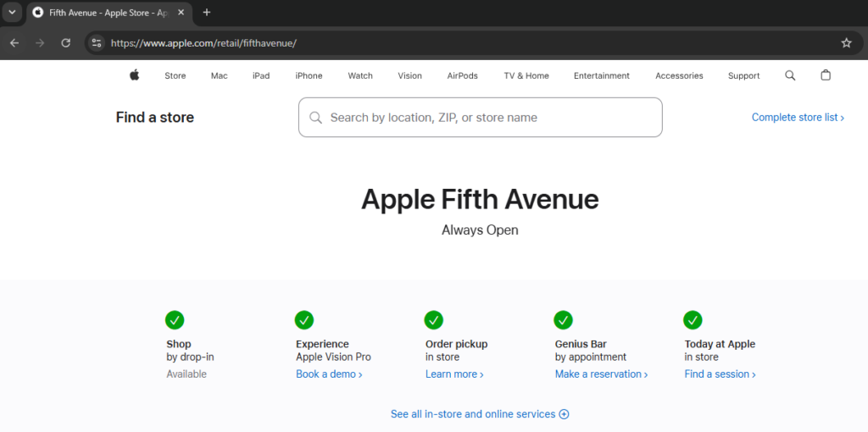
Task: Click the Always Open text
Action: point(480,230)
